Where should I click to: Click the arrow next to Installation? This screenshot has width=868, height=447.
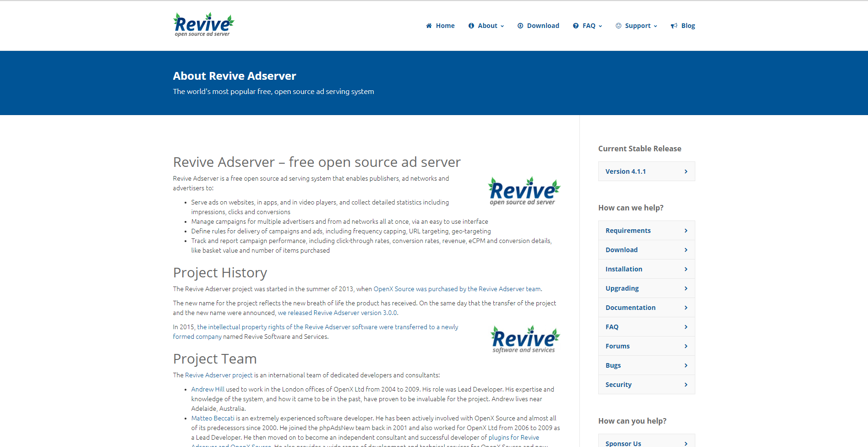[x=686, y=269]
